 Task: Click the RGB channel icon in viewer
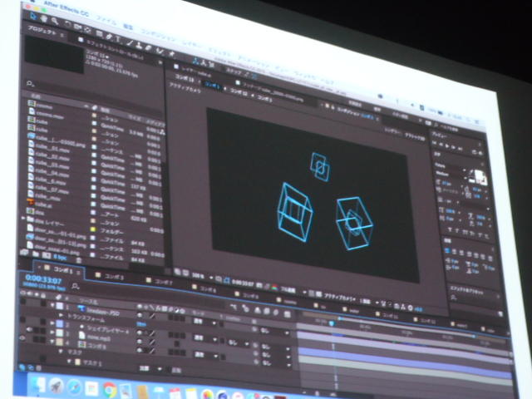pyautogui.click(x=273, y=288)
